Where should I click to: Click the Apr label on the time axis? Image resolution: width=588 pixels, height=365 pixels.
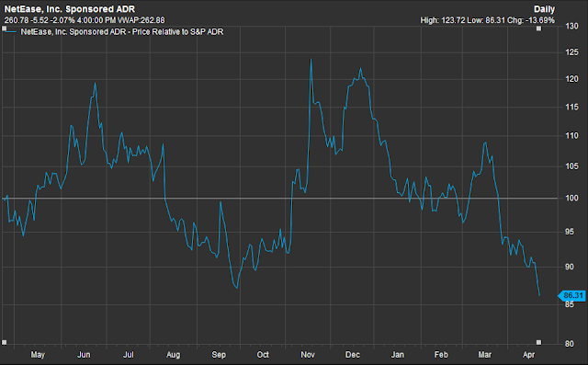528,355
